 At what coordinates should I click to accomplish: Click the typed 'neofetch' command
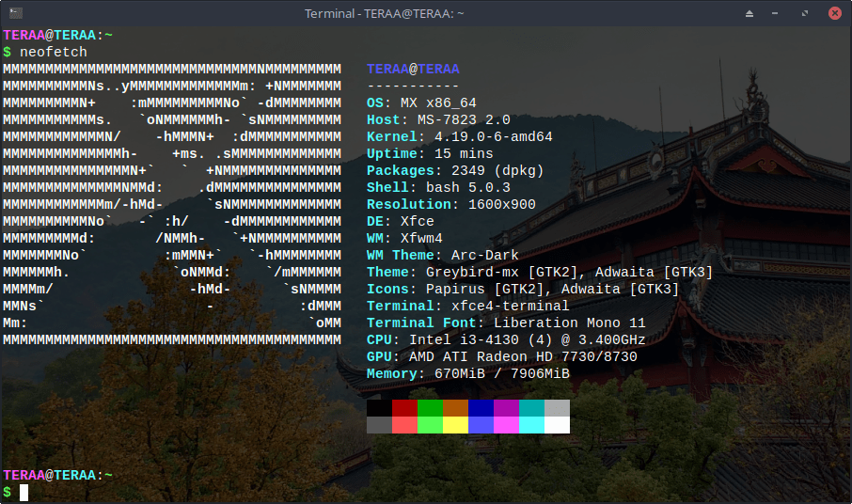click(54, 52)
